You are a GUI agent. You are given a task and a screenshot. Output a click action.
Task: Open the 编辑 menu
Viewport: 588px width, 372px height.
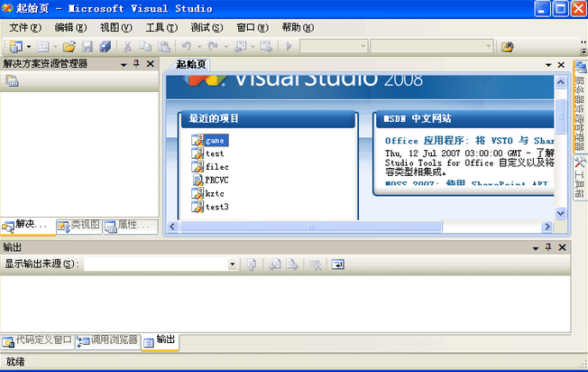point(70,27)
